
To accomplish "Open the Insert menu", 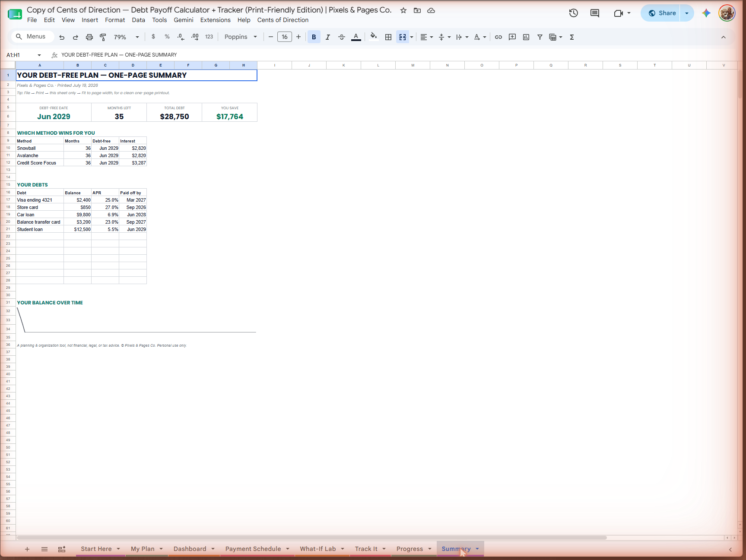I will pyautogui.click(x=90, y=20).
